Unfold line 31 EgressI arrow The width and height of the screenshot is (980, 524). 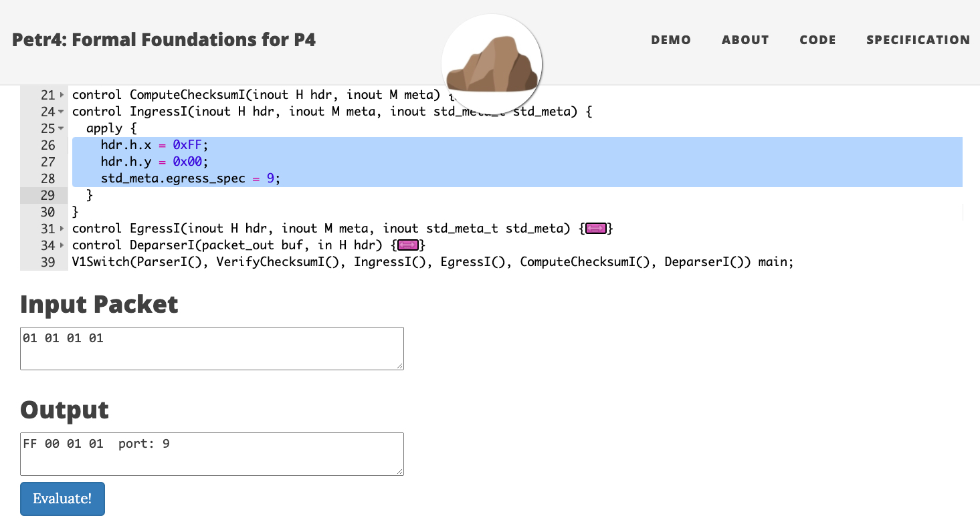pos(62,229)
